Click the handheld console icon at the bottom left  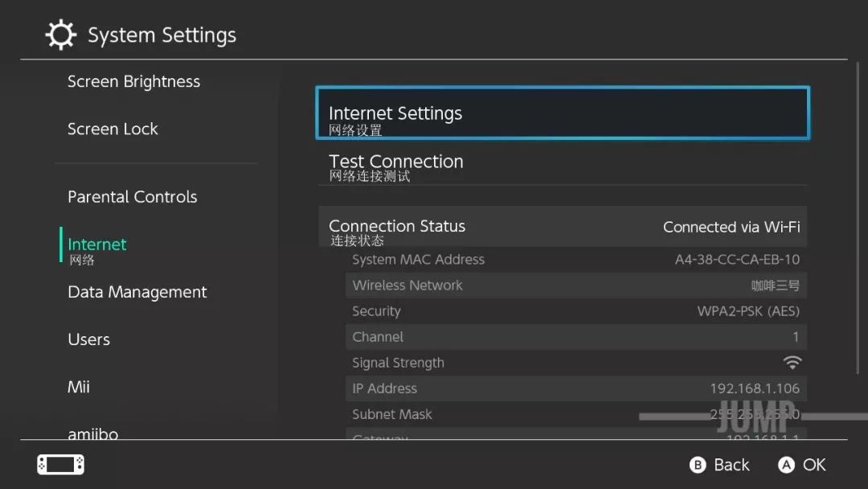(x=60, y=465)
